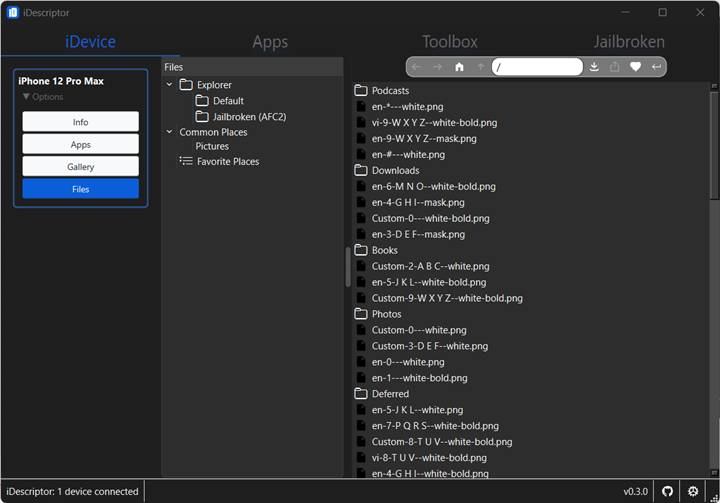Go forward with the right arrow button

click(x=438, y=67)
